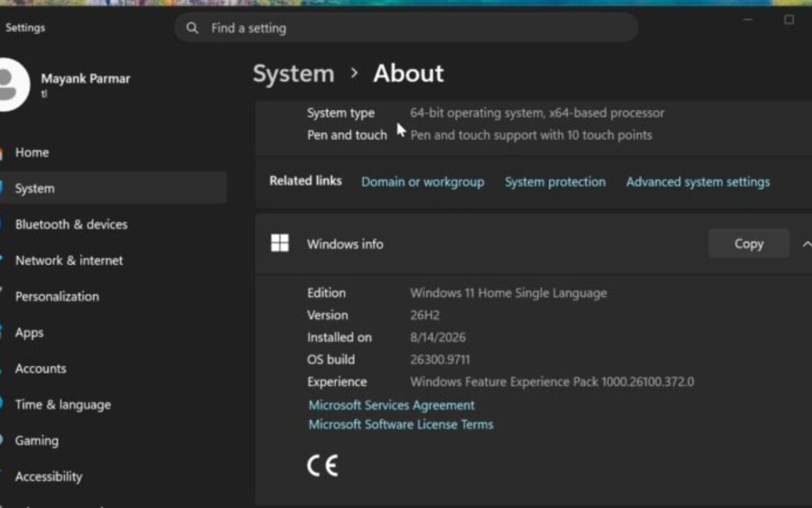
Task: Copy the Windows info details
Action: point(748,244)
